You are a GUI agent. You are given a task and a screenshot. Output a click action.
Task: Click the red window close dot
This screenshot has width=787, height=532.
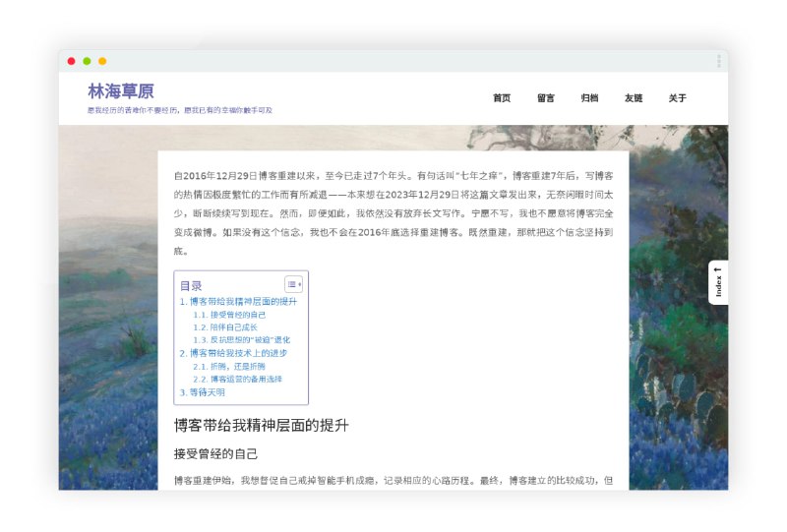click(x=71, y=61)
